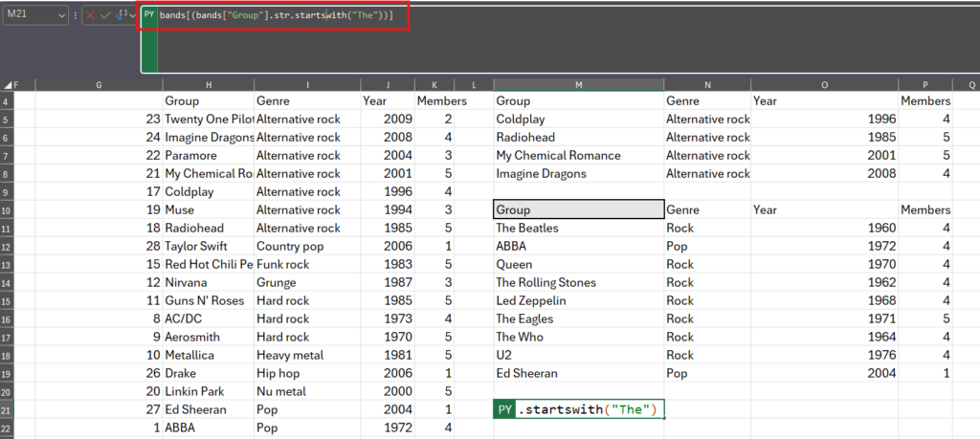Click the three-dot handle beside the Name Box
The height and width of the screenshot is (439, 980).
pyautogui.click(x=75, y=15)
